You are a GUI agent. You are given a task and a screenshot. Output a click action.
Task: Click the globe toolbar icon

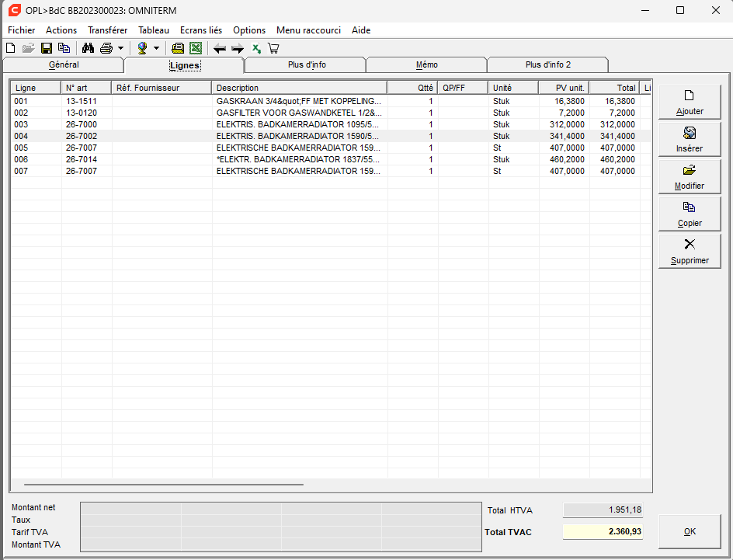(x=143, y=48)
